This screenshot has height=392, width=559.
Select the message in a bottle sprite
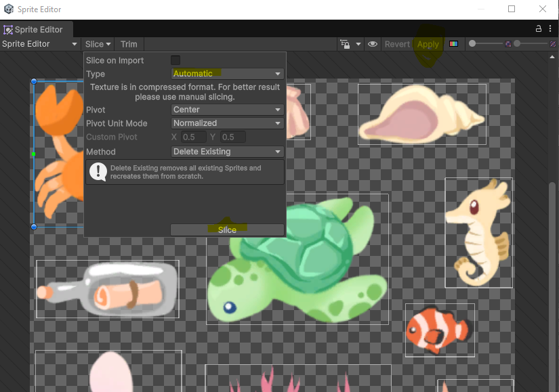pos(108,289)
